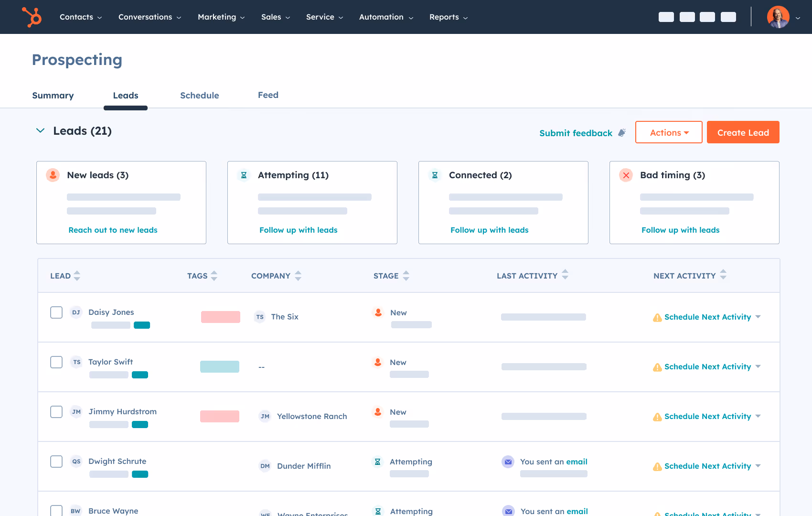
Task: Click the hourglass icon on Attempting card
Action: (244, 175)
